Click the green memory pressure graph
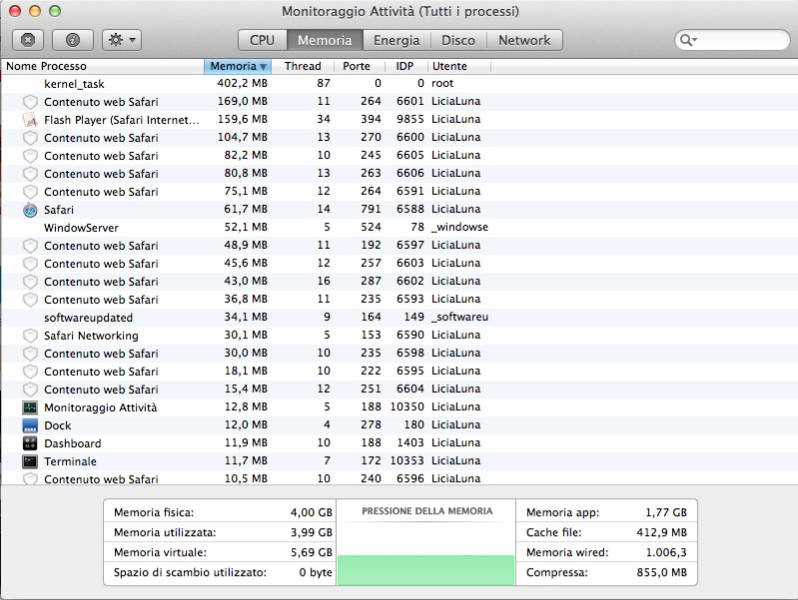 click(x=426, y=570)
